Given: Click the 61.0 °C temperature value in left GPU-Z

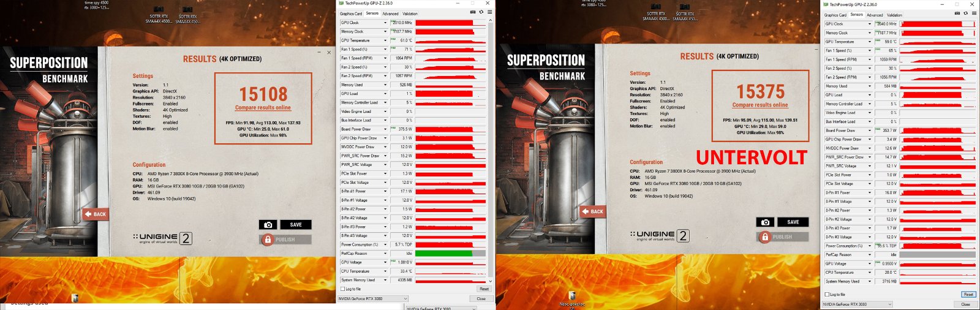Looking at the screenshot, I should click(406, 40).
